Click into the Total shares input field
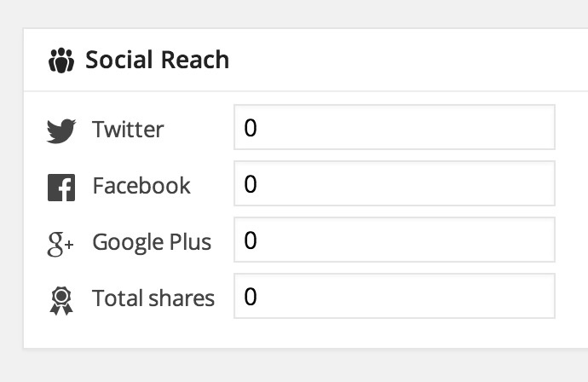588x382 pixels. coord(394,297)
